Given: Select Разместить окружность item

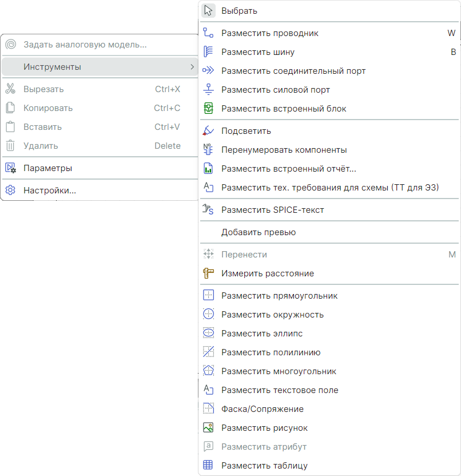Looking at the screenshot, I should pyautogui.click(x=272, y=315).
